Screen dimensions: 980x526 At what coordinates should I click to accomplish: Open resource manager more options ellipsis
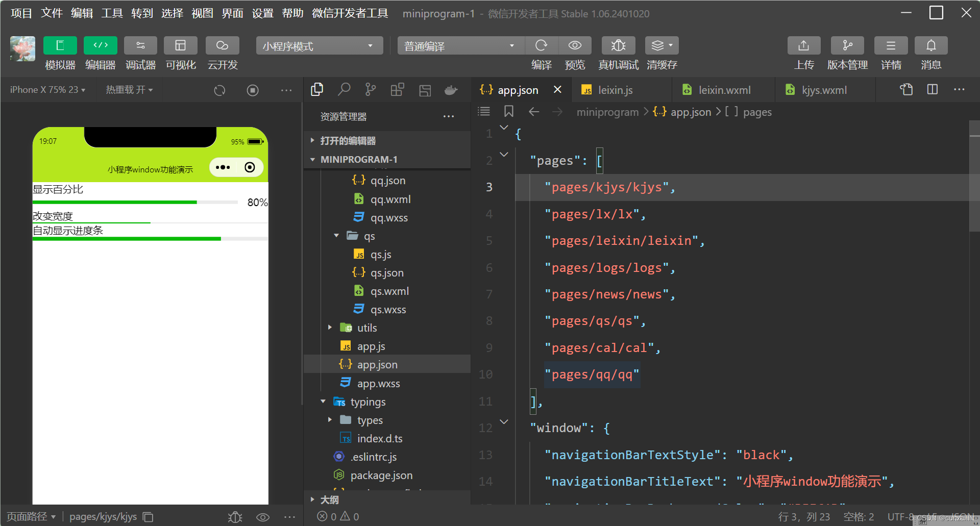[449, 117]
